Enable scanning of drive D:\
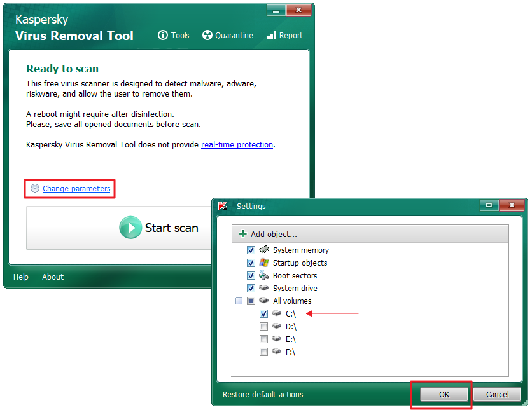This screenshot has height=410, width=532. [263, 326]
